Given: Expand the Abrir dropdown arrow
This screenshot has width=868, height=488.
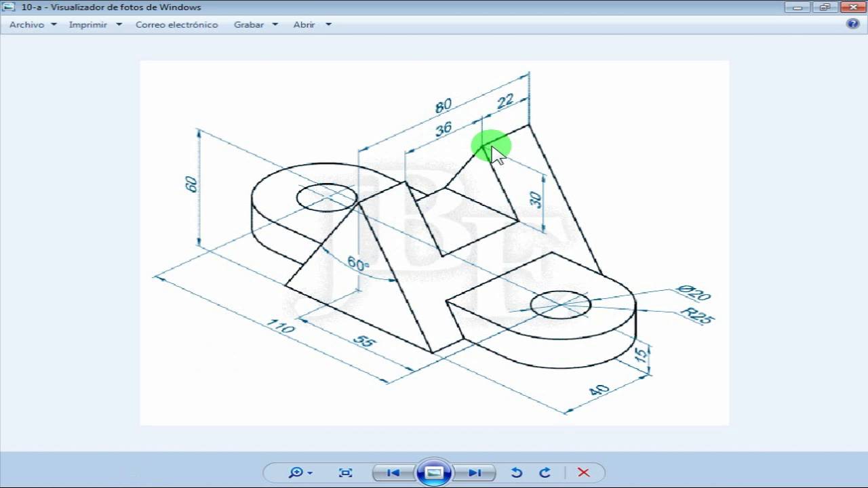Looking at the screenshot, I should (329, 24).
